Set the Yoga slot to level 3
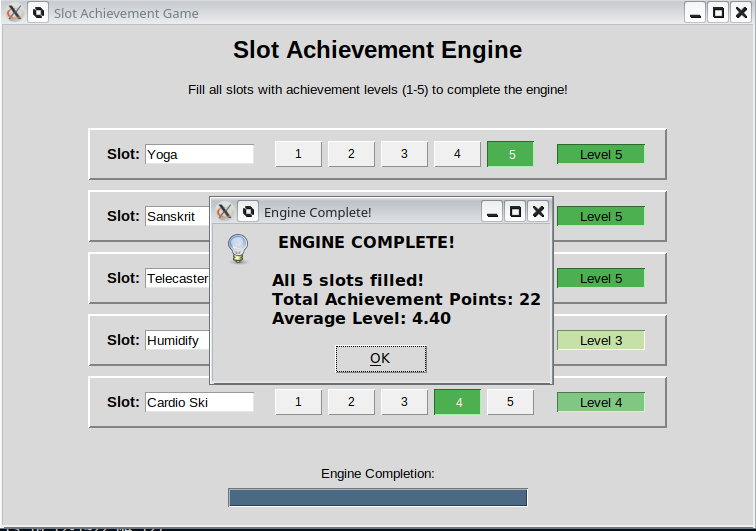Image resolution: width=756 pixels, height=531 pixels. click(404, 154)
